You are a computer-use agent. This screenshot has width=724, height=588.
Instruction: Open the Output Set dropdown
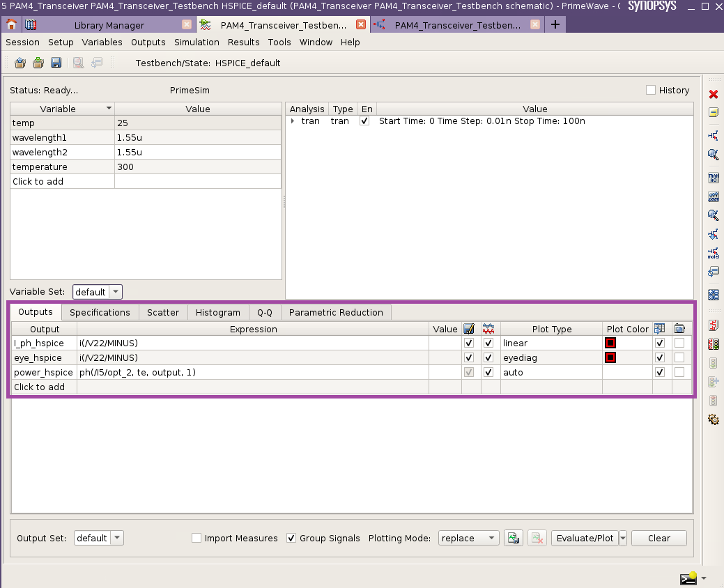tap(99, 538)
